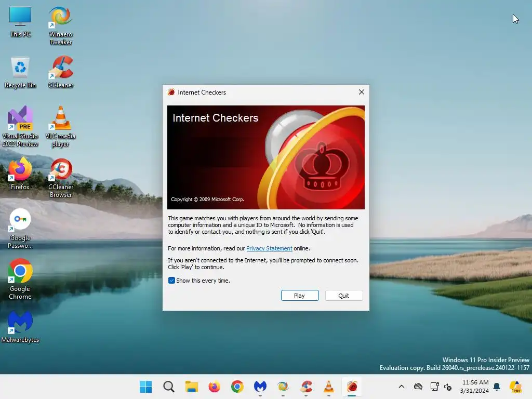
Task: Click the Internet Checkers title bar icon
Action: (171, 92)
